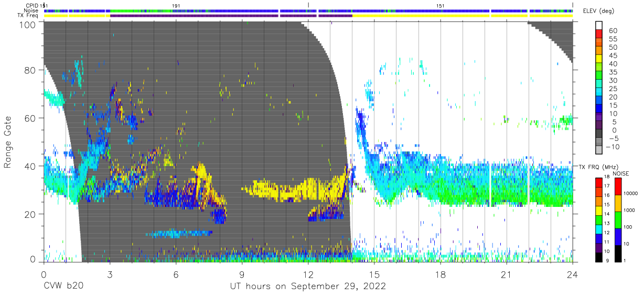Click the '60' tick on Range Gate axis

(x=31, y=118)
